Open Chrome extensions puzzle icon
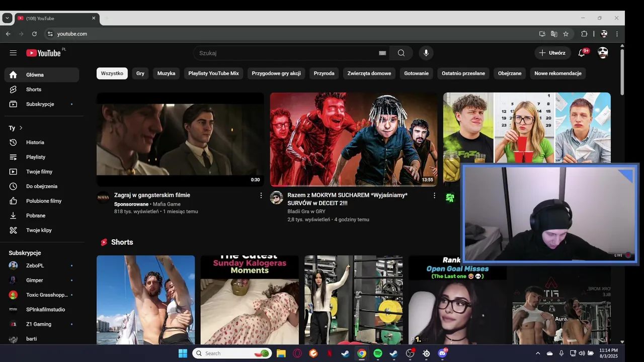Viewport: 644px width, 362px height. pyautogui.click(x=584, y=34)
